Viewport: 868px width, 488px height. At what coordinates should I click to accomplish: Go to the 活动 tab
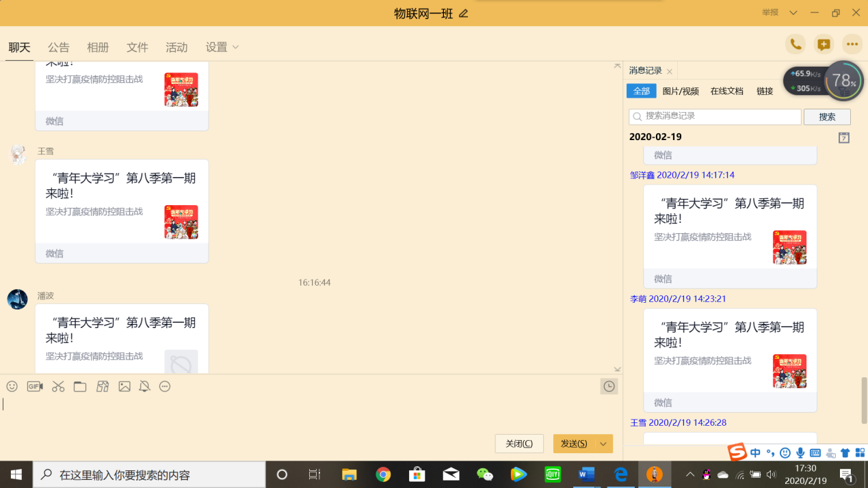(176, 47)
